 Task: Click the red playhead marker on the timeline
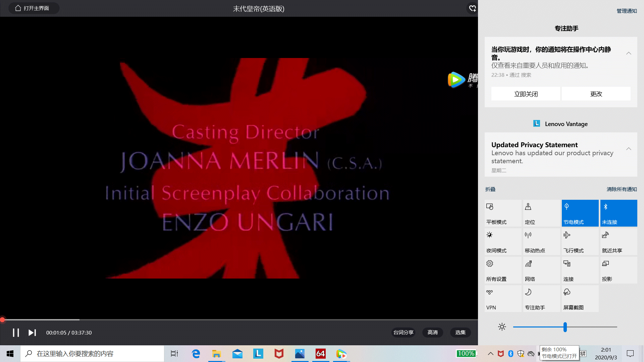pyautogui.click(x=2, y=320)
